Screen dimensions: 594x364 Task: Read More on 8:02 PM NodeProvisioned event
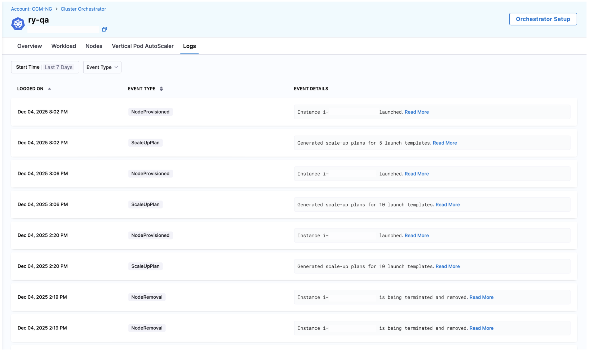[416, 112]
